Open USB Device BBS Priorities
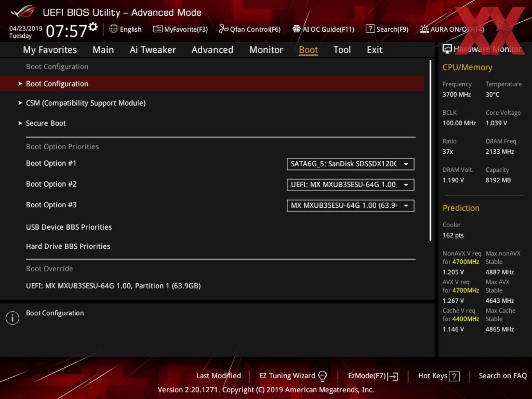Screen dimensions: 532x399 point(69,227)
